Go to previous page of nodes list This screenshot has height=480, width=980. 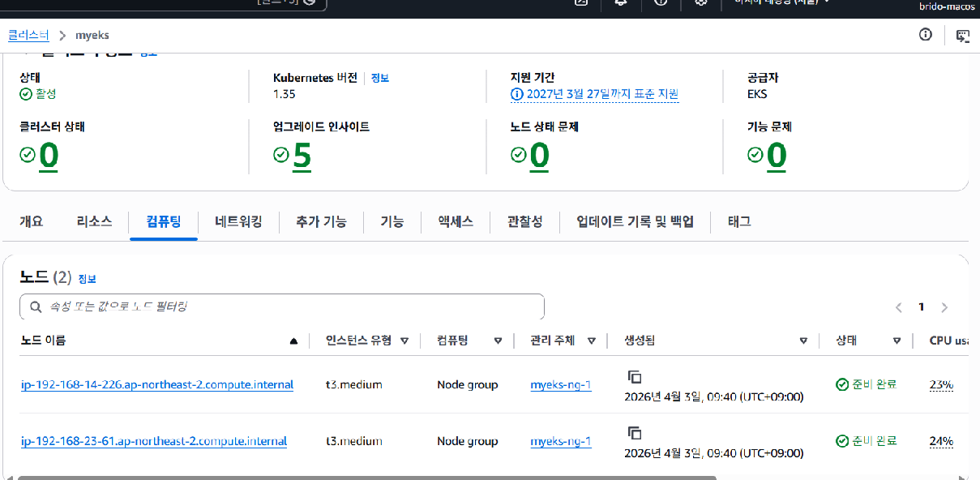(898, 307)
